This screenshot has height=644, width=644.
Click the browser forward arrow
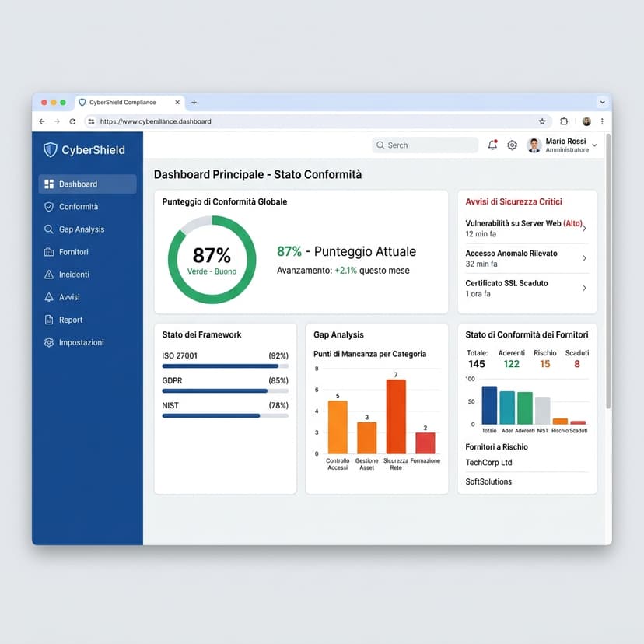coord(57,121)
